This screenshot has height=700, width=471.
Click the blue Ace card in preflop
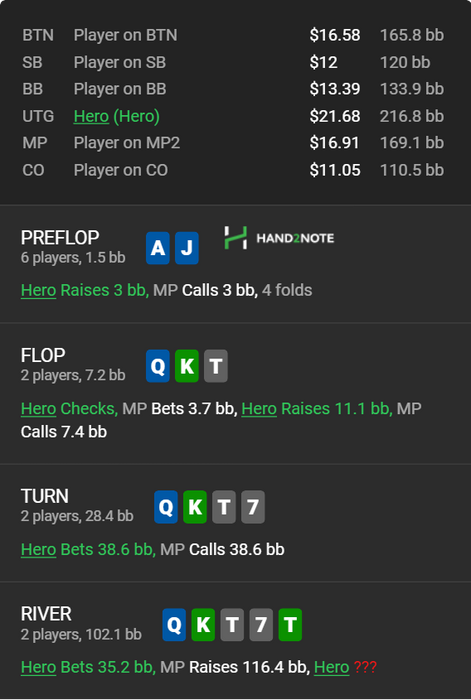pos(158,248)
